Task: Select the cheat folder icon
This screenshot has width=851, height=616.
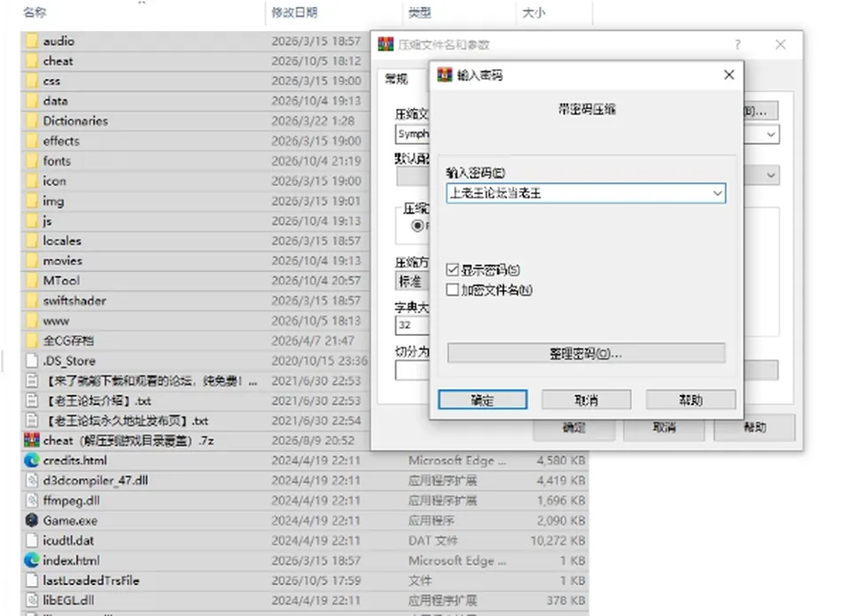Action: [32, 61]
